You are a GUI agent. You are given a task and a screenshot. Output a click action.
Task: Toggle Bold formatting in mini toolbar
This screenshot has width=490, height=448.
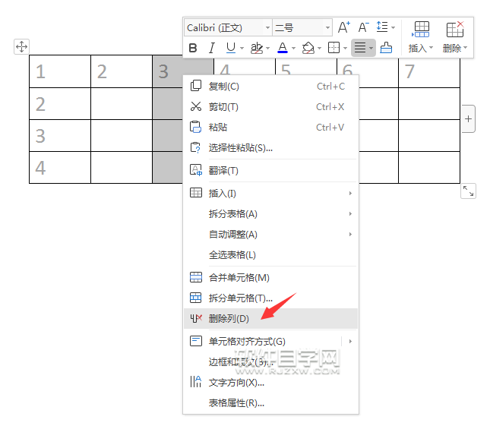click(x=193, y=48)
